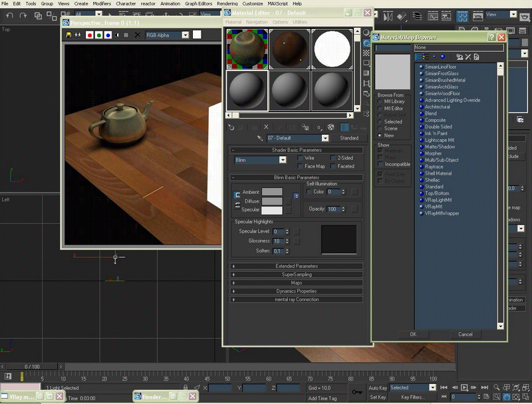
Task: Toggle the alpha channel display icon
Action: [x=118, y=35]
